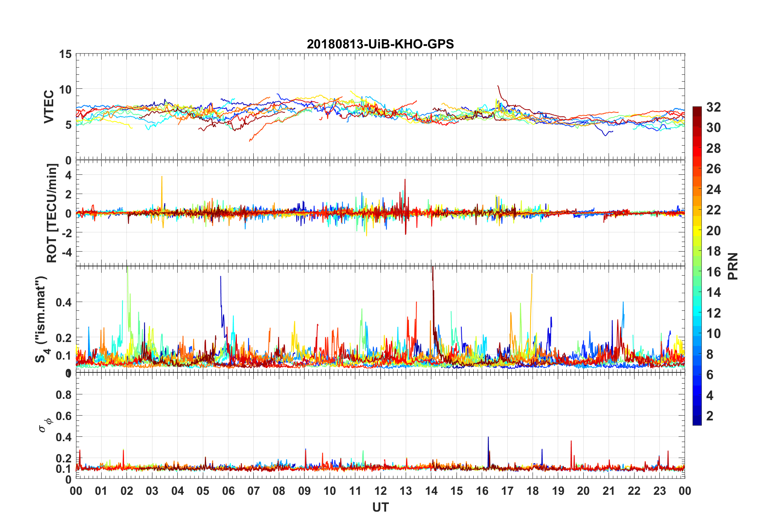Viewport: 761px width, 532px height.
Task: Select the "0.4" tick on the S4 axis
Action: (x=64, y=302)
